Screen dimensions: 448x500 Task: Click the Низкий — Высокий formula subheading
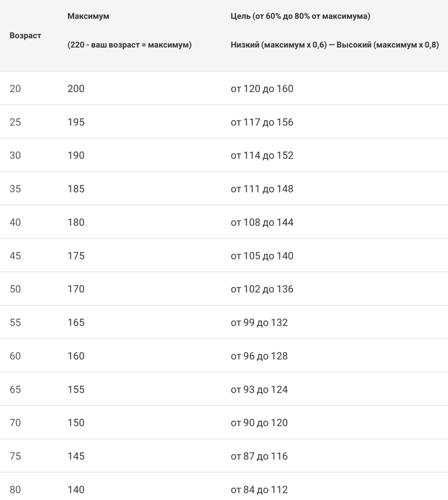tap(335, 45)
